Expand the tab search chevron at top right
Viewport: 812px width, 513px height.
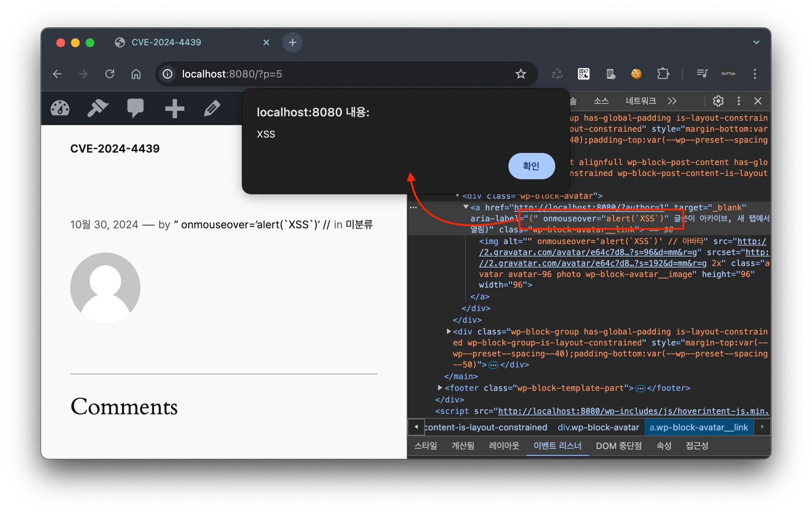tap(756, 42)
